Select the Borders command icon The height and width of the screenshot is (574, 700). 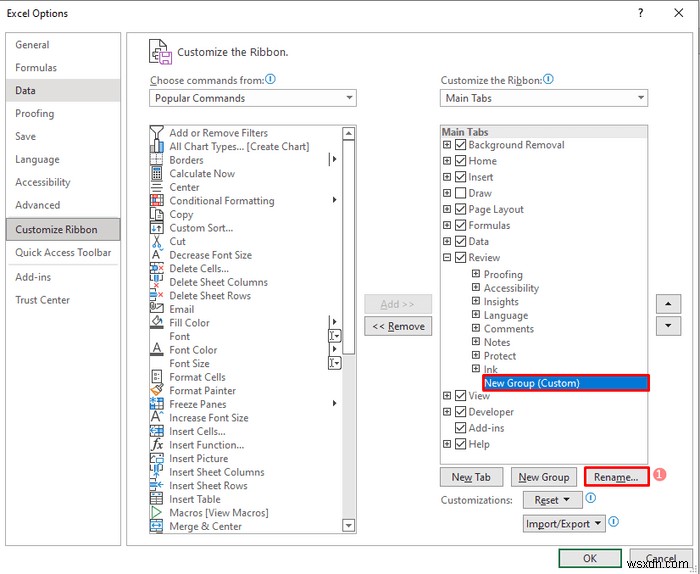(x=156, y=160)
